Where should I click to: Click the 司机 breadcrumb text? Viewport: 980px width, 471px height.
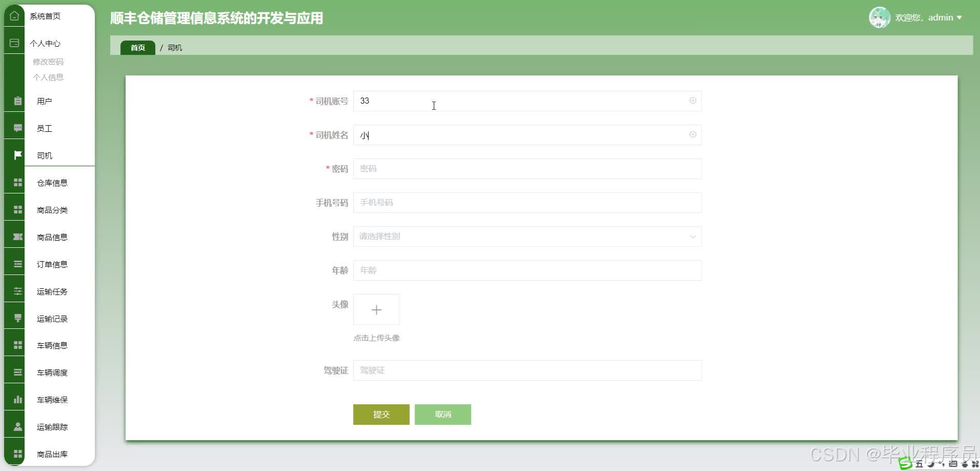pyautogui.click(x=175, y=48)
